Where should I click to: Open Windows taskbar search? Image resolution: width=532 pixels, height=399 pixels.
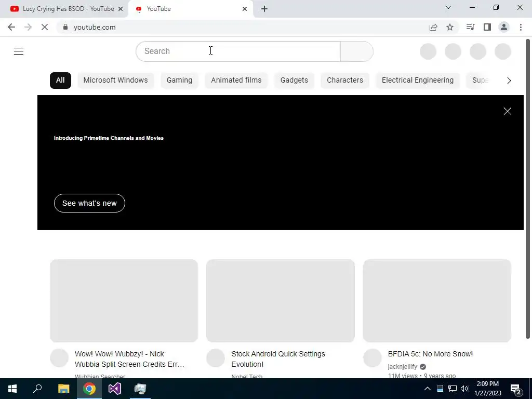click(x=37, y=389)
